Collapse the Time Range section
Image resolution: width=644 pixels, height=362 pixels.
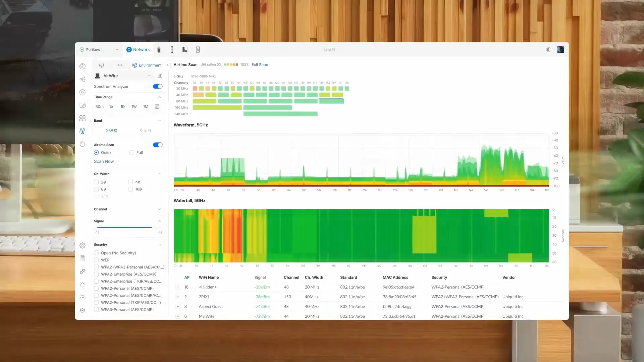click(x=159, y=97)
